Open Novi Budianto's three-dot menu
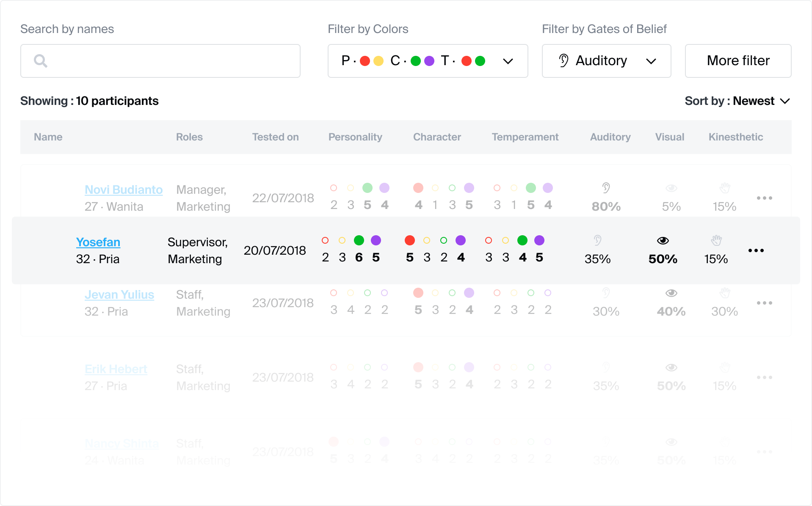This screenshot has height=506, width=812. [764, 198]
